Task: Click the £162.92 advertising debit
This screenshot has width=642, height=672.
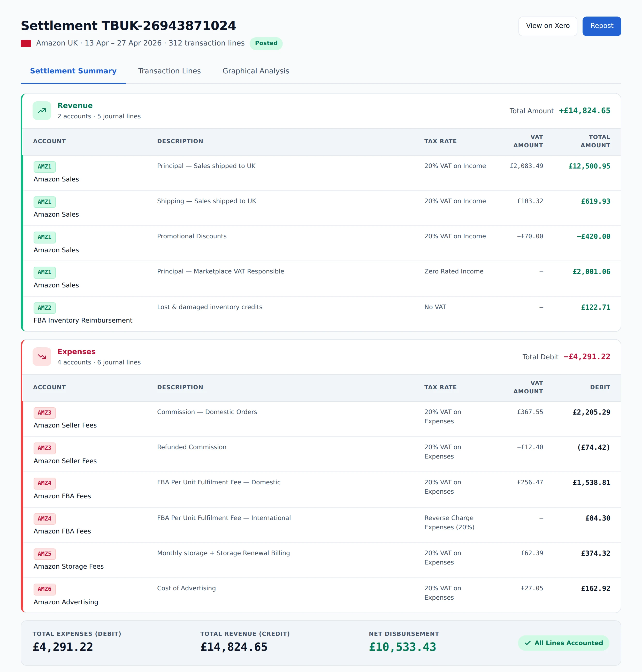Action: 595,589
